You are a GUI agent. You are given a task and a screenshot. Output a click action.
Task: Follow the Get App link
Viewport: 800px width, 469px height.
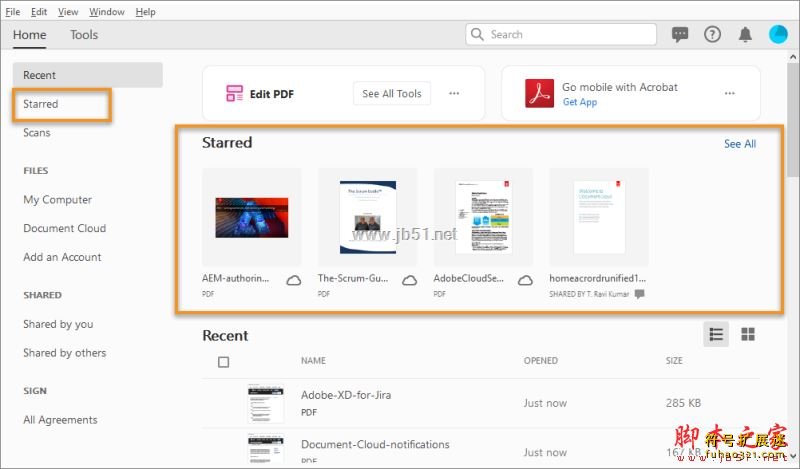[x=580, y=102]
